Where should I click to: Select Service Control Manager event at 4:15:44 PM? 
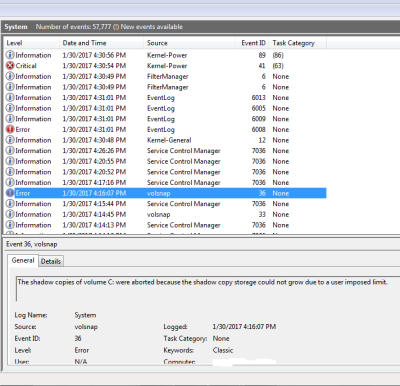(165, 204)
